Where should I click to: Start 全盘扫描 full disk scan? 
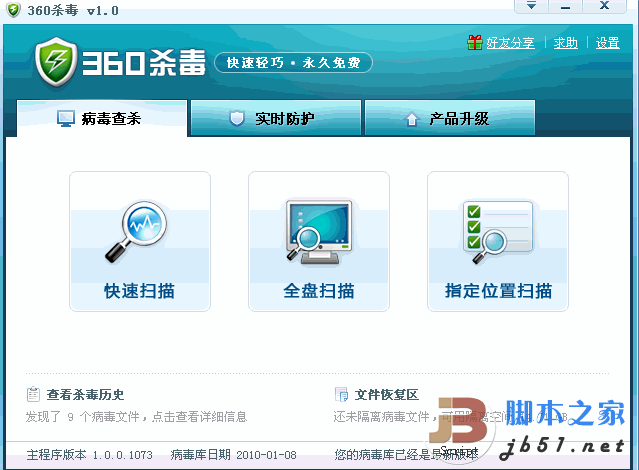pos(319,241)
